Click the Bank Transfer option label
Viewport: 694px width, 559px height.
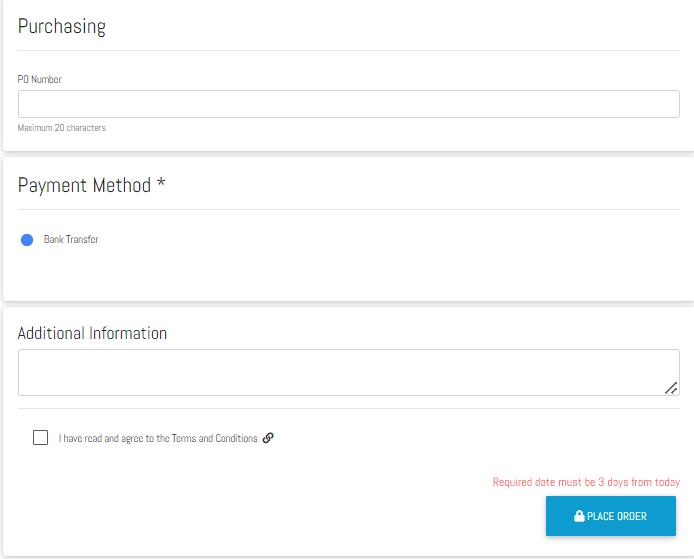(71, 240)
